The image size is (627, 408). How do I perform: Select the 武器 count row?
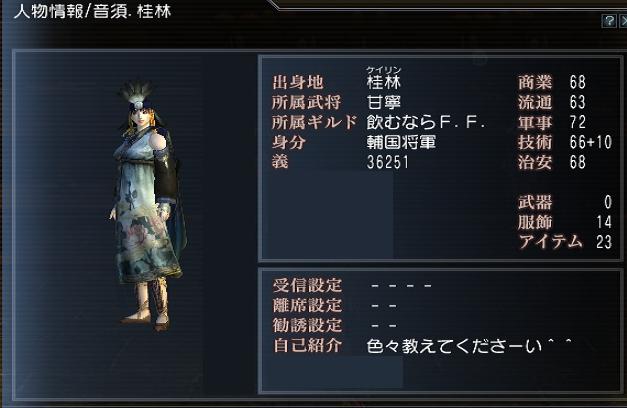[x=565, y=202]
